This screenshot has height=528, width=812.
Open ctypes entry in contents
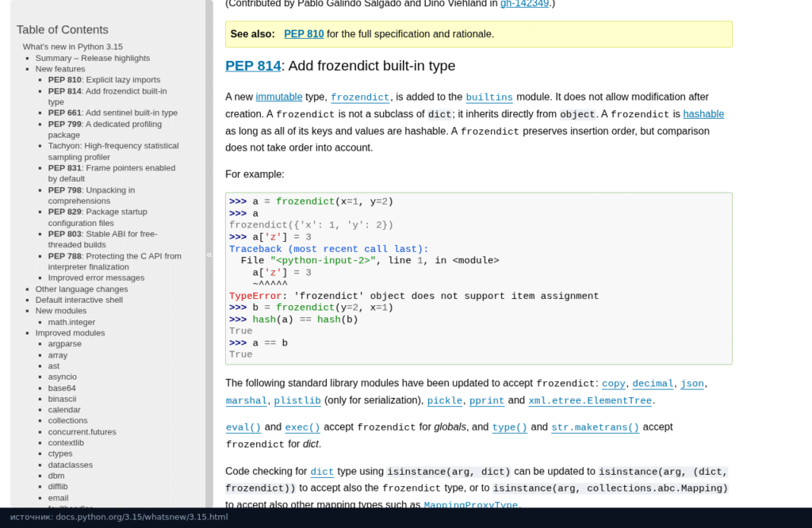pos(60,454)
